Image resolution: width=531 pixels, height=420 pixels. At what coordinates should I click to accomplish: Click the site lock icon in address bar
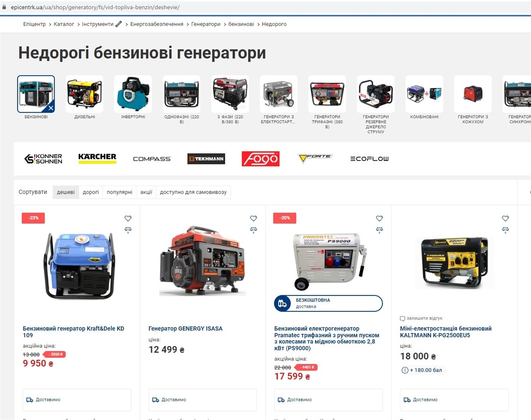[5, 7]
